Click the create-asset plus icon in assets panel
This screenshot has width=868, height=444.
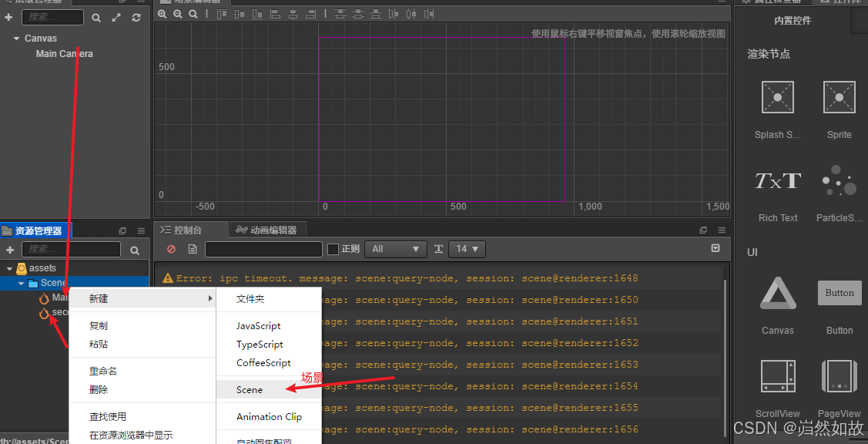[x=9, y=250]
